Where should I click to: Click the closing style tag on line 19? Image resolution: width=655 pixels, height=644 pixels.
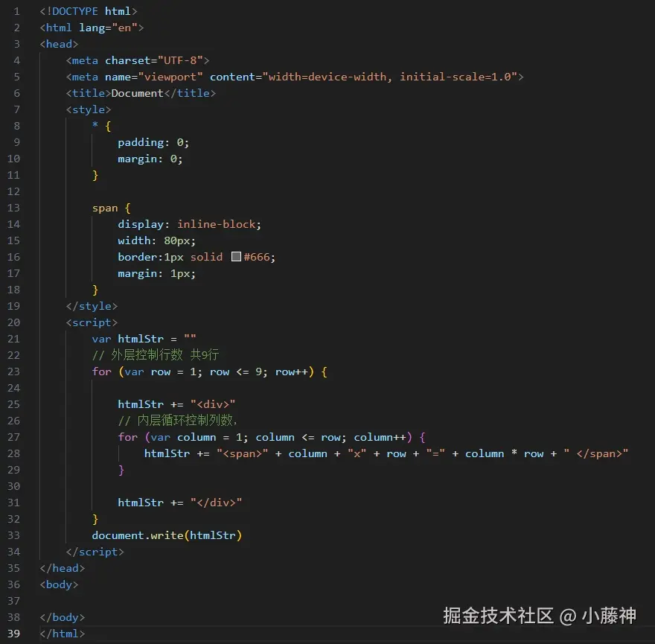click(92, 306)
